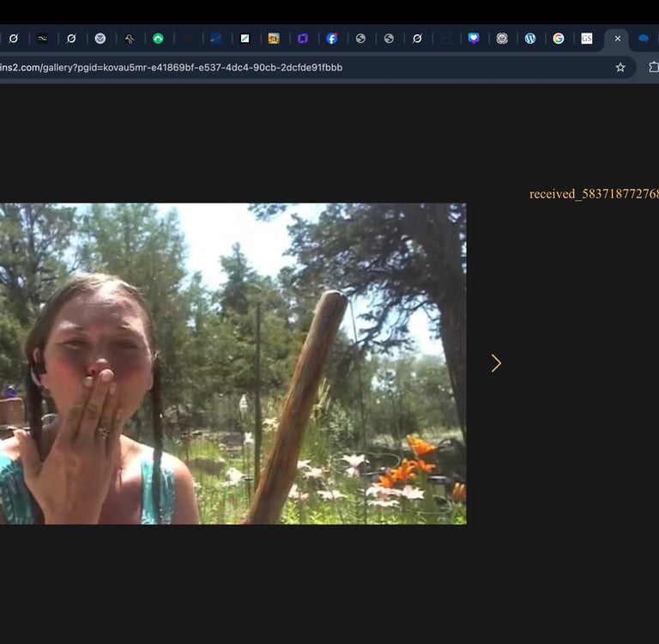
Task: Open the tab with the purple square-outline favicon
Action: pyautogui.click(x=303, y=39)
